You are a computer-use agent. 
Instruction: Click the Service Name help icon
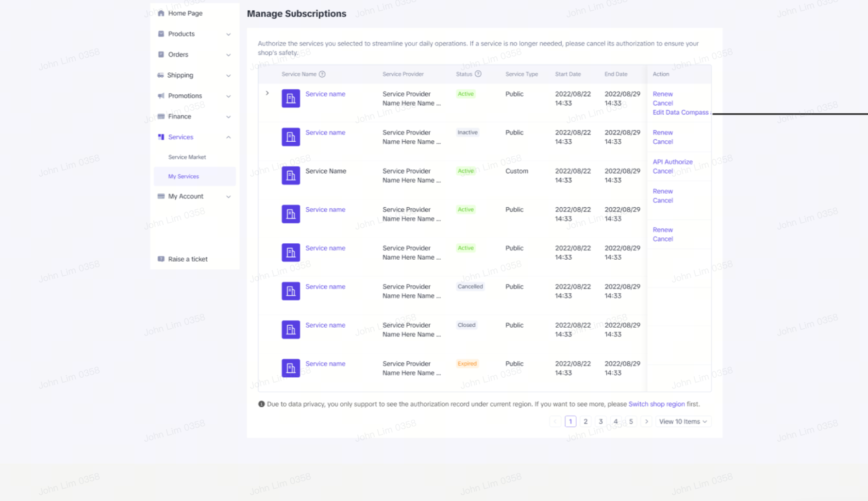pyautogui.click(x=322, y=74)
